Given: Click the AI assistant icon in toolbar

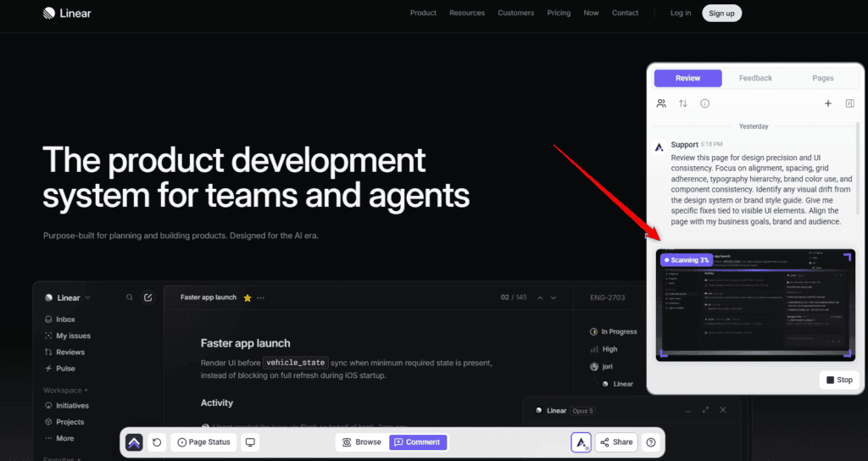Looking at the screenshot, I should point(581,442).
